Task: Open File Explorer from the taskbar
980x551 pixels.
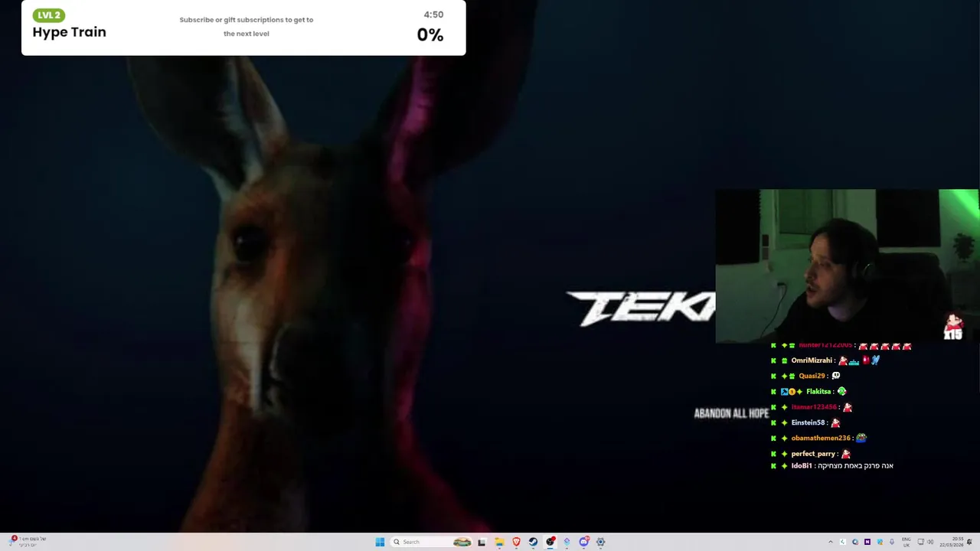Action: pos(499,542)
